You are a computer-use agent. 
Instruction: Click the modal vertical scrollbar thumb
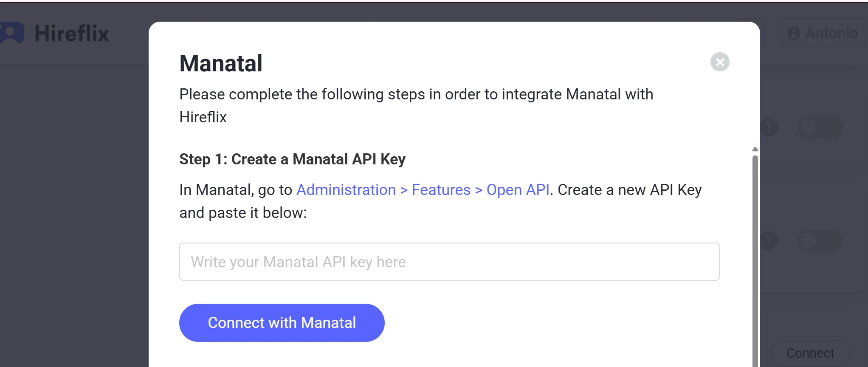coord(755,261)
